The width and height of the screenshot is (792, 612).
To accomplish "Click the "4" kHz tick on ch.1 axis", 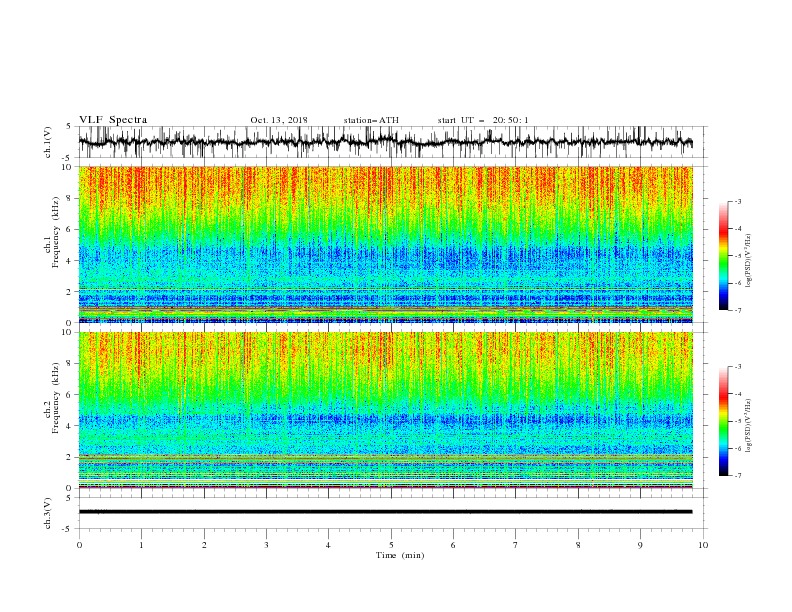I will pyautogui.click(x=70, y=261).
